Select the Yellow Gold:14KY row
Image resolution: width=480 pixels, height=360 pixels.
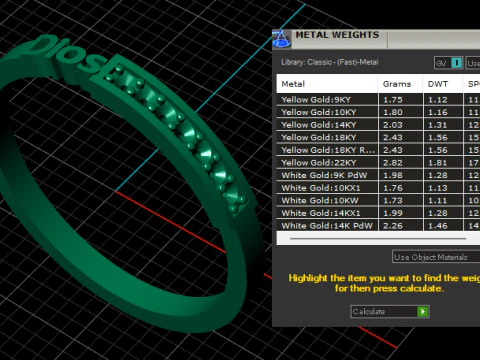(378, 125)
